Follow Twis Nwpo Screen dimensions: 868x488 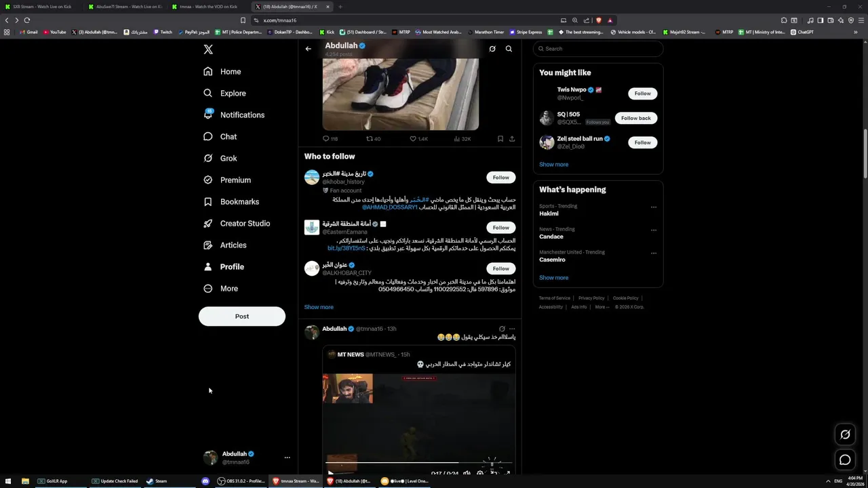[643, 94]
